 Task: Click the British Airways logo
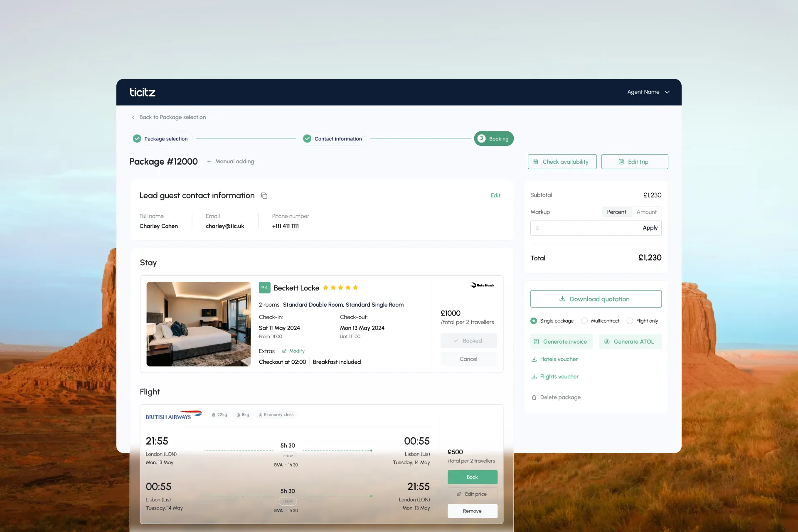(x=174, y=415)
